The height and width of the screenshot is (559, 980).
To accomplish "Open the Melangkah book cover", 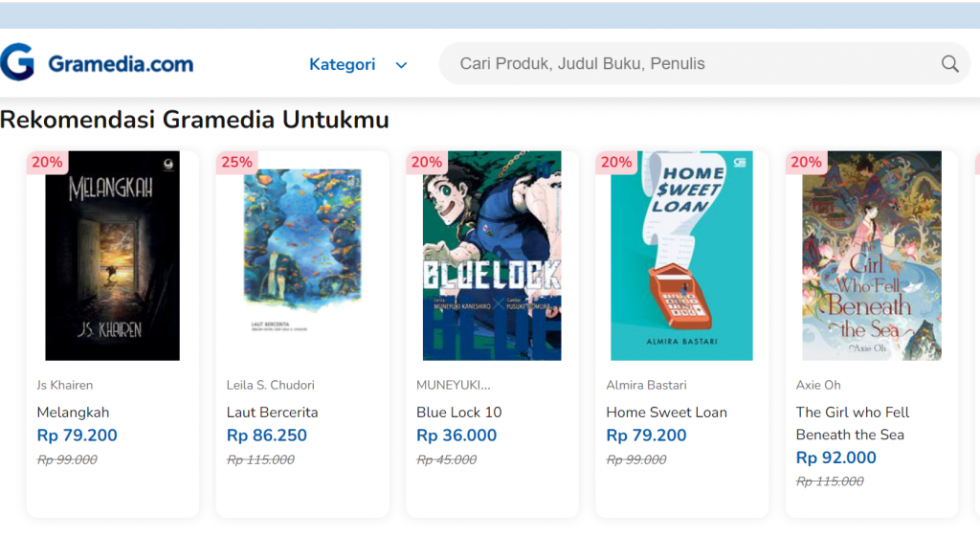I will 113,256.
